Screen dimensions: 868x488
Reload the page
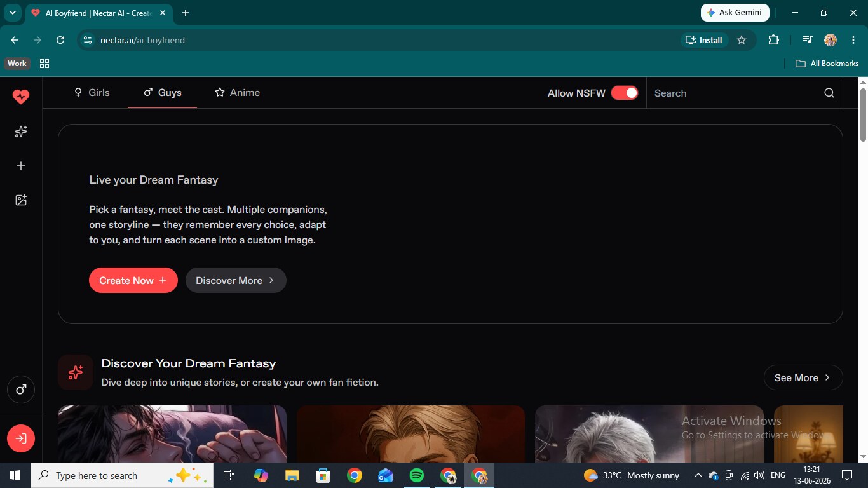pos(60,40)
